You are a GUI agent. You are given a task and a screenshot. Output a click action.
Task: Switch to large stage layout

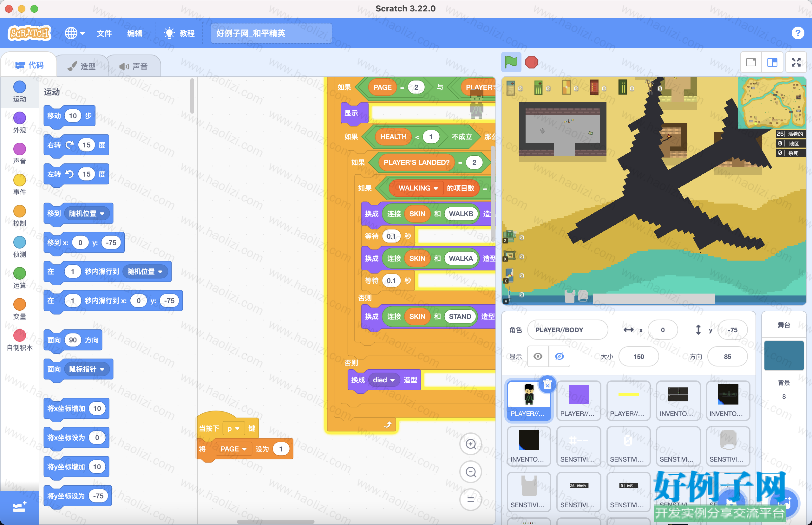(x=772, y=62)
